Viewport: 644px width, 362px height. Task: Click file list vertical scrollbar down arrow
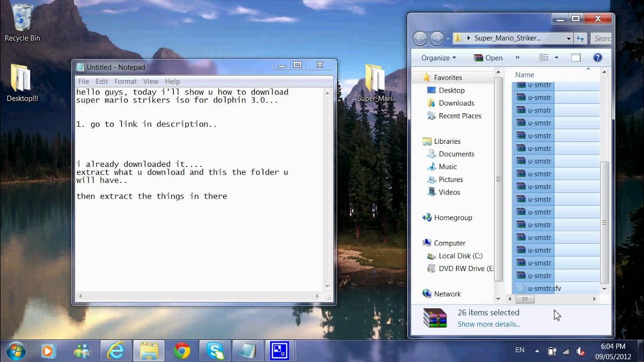pyautogui.click(x=604, y=290)
